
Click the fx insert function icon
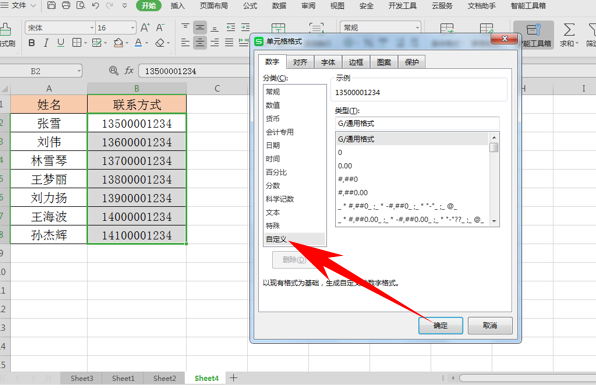tap(129, 70)
